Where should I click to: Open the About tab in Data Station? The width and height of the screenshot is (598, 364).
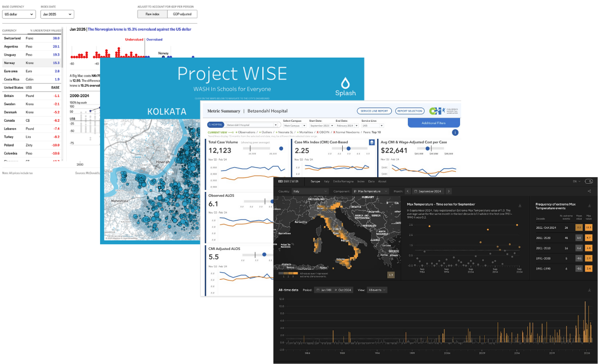382,181
